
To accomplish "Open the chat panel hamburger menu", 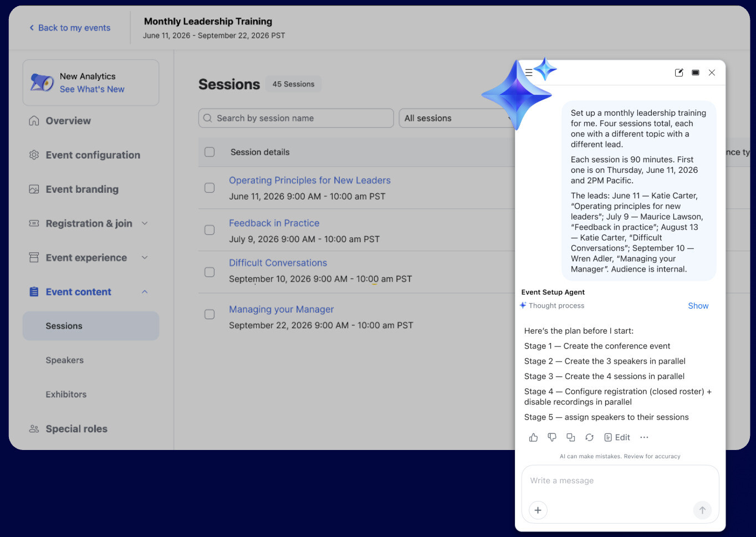I will click(x=529, y=73).
